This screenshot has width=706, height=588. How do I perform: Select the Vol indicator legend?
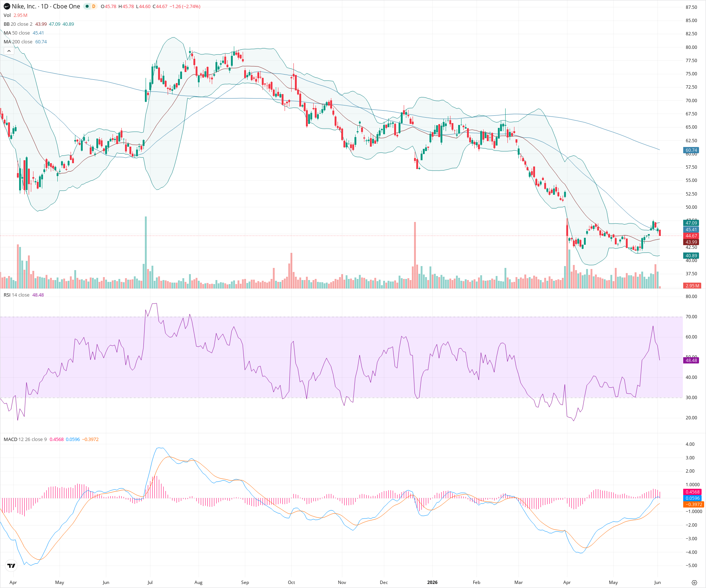pyautogui.click(x=7, y=15)
